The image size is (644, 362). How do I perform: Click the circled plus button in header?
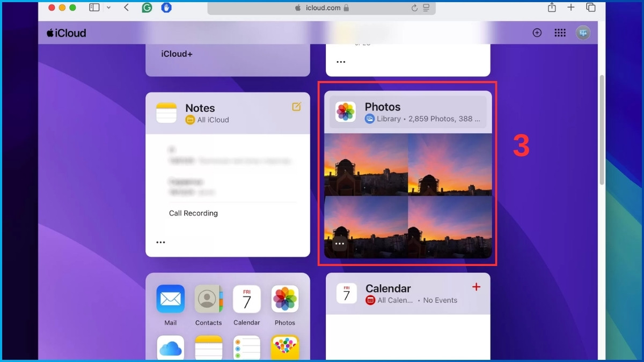click(x=537, y=33)
